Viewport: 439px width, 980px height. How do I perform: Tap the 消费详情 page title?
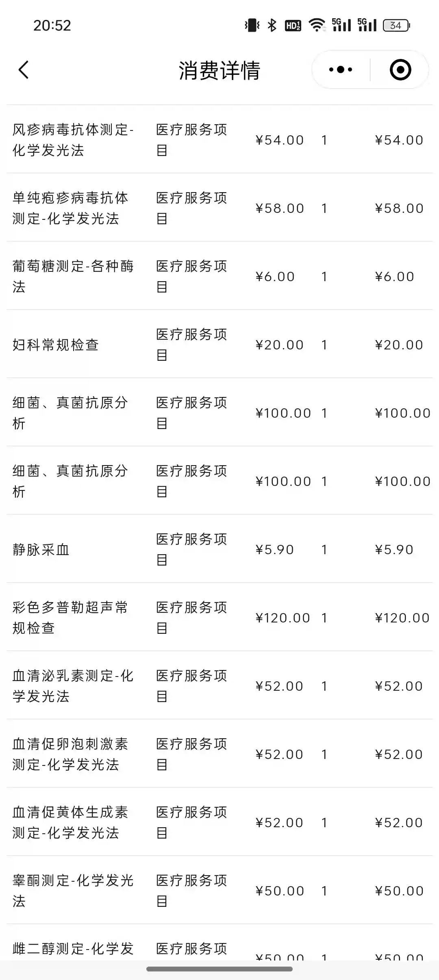pos(219,70)
